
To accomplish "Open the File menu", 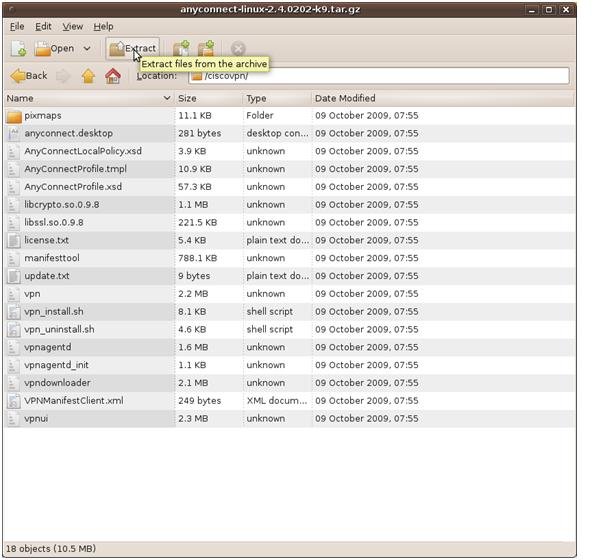I will click(x=17, y=26).
